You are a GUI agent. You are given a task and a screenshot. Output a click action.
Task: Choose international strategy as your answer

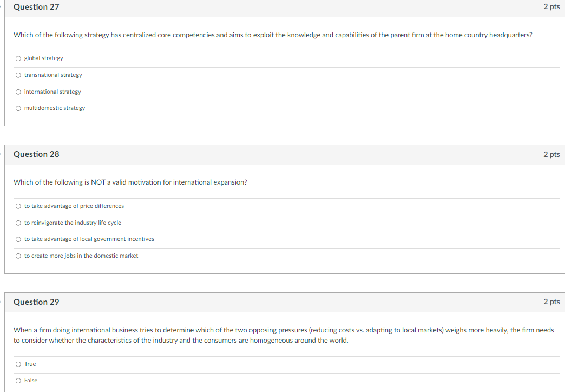tap(18, 92)
